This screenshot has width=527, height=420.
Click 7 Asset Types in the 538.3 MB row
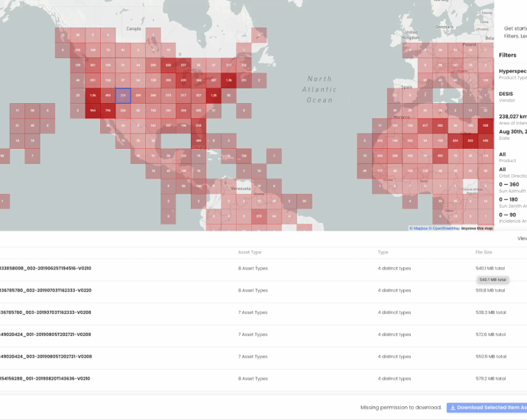pyautogui.click(x=253, y=312)
